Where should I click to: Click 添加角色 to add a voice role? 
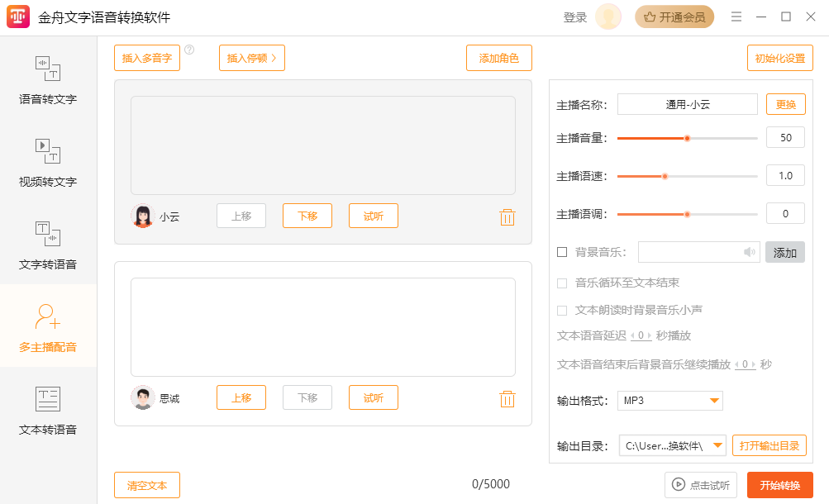click(x=498, y=59)
